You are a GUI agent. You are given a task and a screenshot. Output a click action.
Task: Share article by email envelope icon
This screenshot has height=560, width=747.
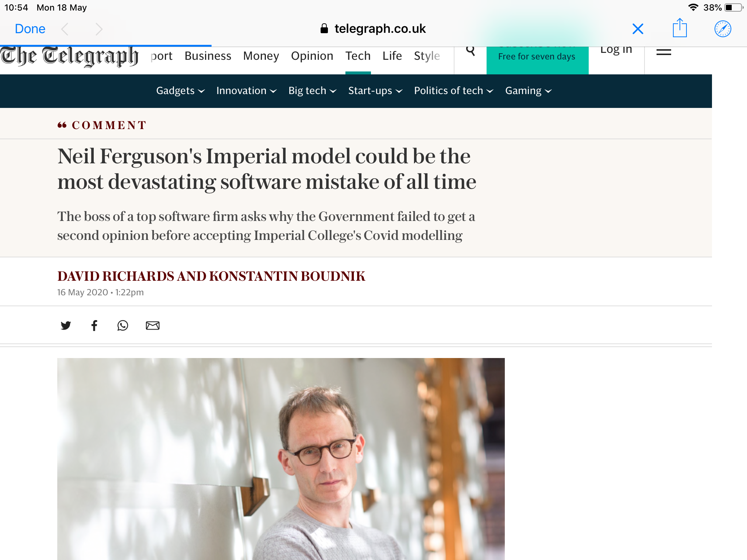click(x=152, y=325)
